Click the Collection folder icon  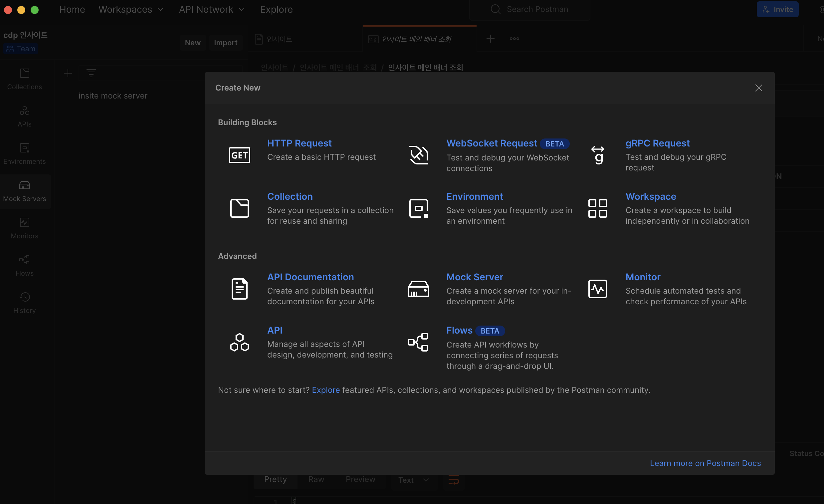pyautogui.click(x=239, y=208)
